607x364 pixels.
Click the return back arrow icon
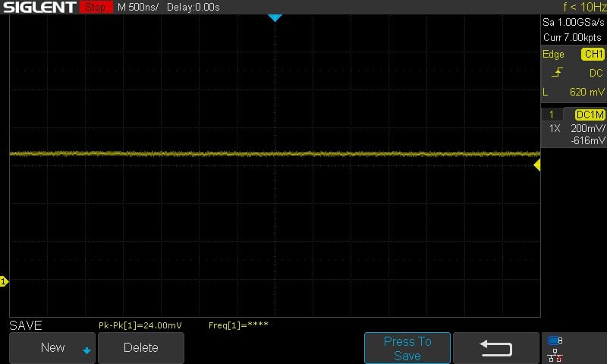pos(496,348)
